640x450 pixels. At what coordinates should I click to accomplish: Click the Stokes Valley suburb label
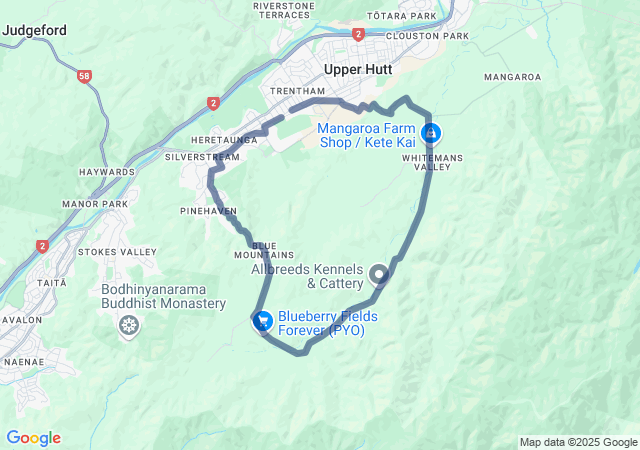coord(118,252)
